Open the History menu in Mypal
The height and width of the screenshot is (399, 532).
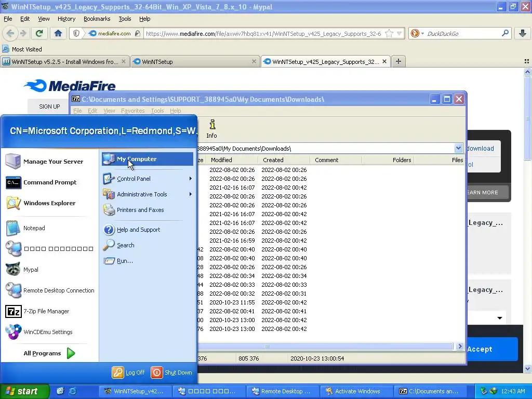pos(66,19)
